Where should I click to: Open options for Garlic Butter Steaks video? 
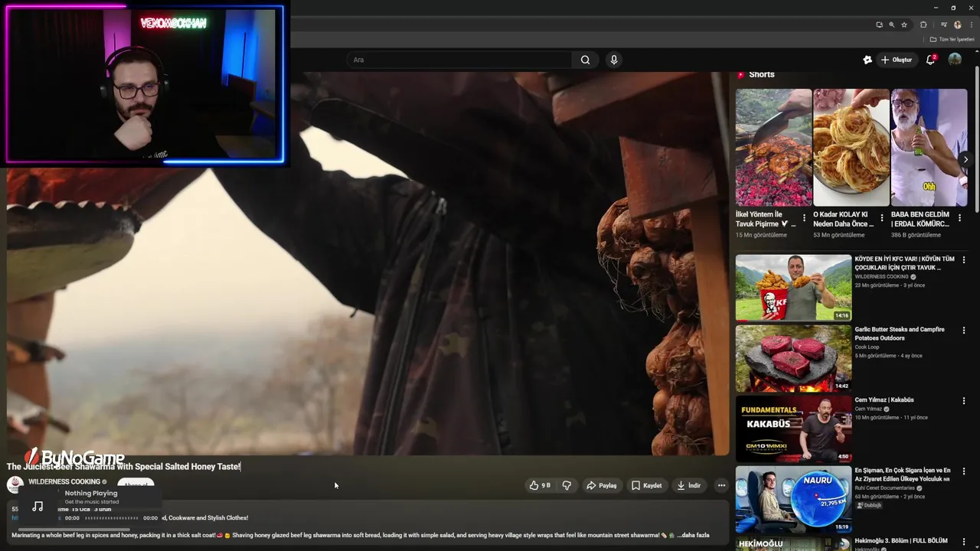[x=964, y=331]
